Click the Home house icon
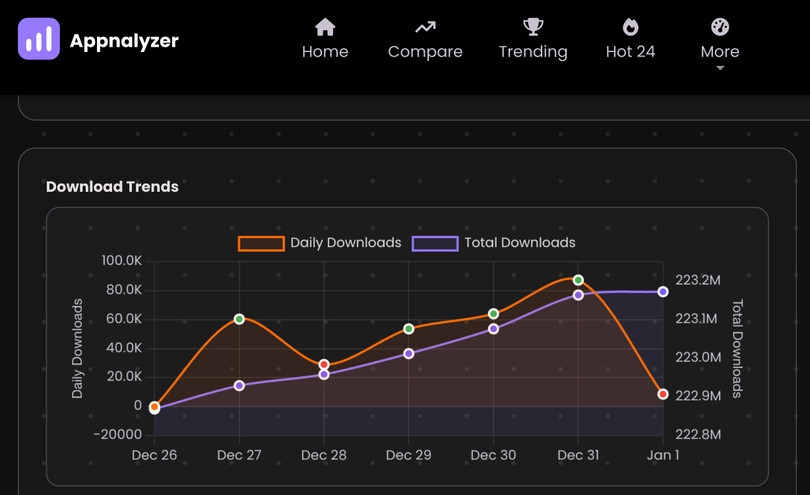810x495 pixels. click(325, 27)
